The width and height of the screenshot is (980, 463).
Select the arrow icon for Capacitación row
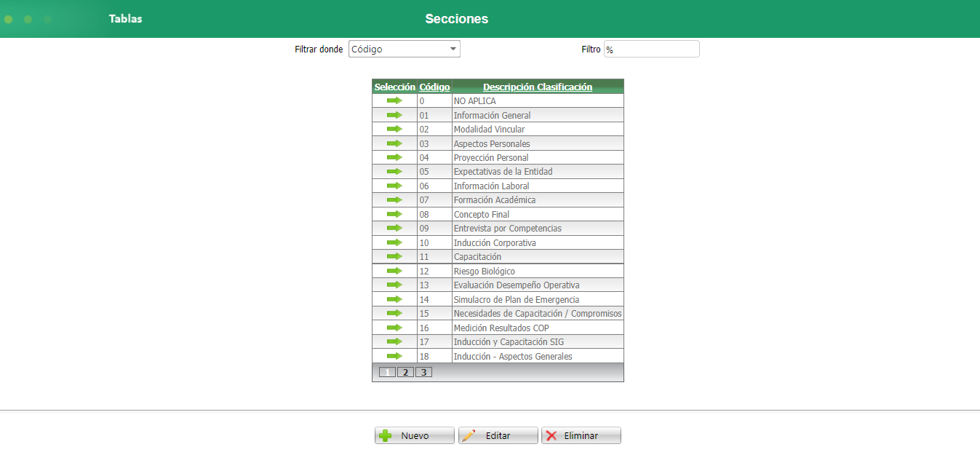394,256
